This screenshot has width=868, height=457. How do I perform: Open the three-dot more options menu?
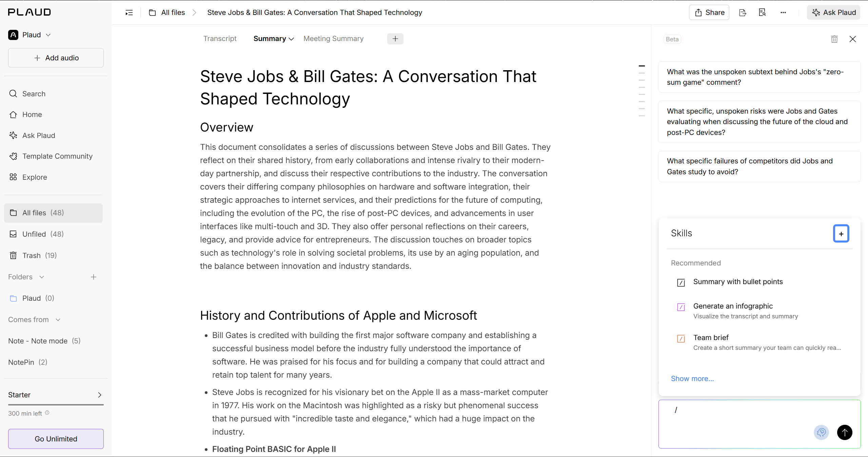783,13
